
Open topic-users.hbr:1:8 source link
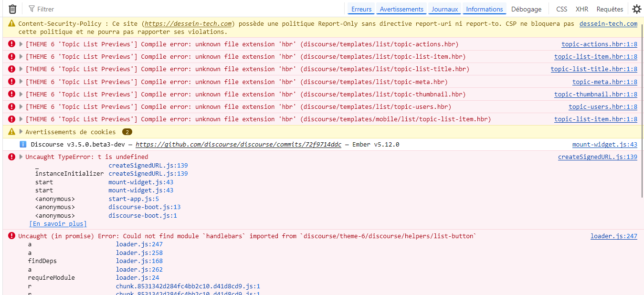click(603, 106)
